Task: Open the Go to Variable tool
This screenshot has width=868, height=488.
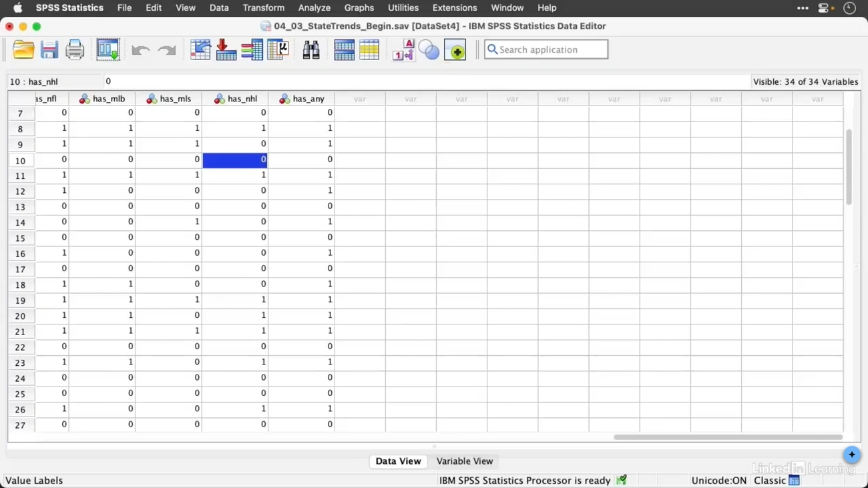Action: [226, 50]
